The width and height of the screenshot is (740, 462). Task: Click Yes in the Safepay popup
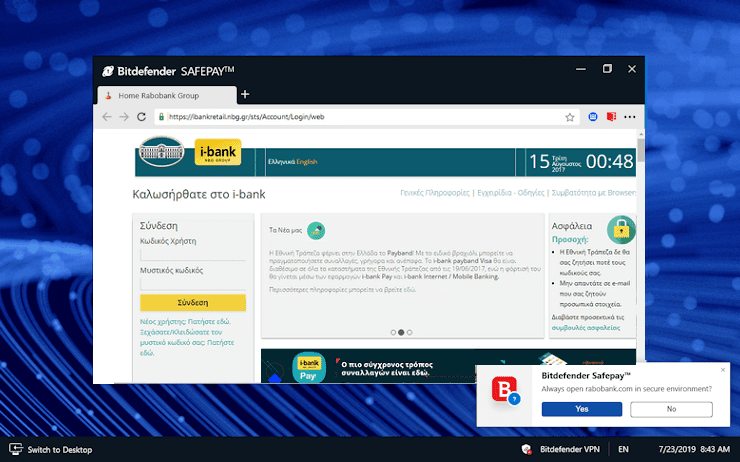click(x=581, y=409)
